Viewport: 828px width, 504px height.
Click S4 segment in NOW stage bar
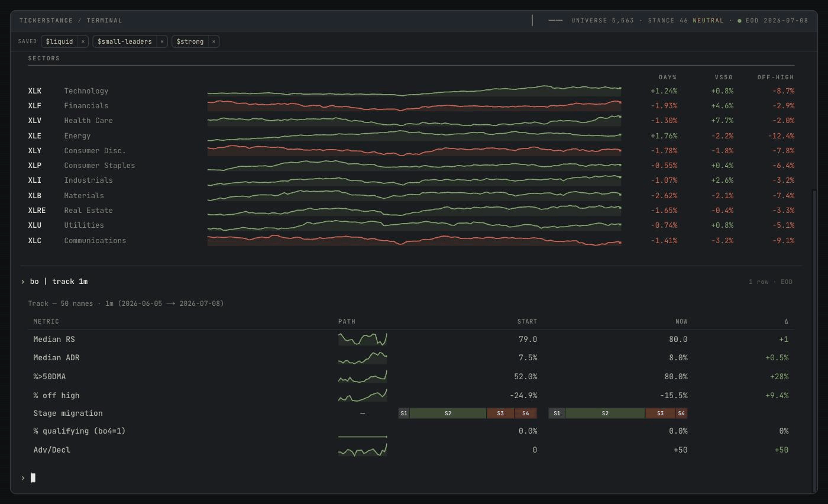[x=681, y=413]
